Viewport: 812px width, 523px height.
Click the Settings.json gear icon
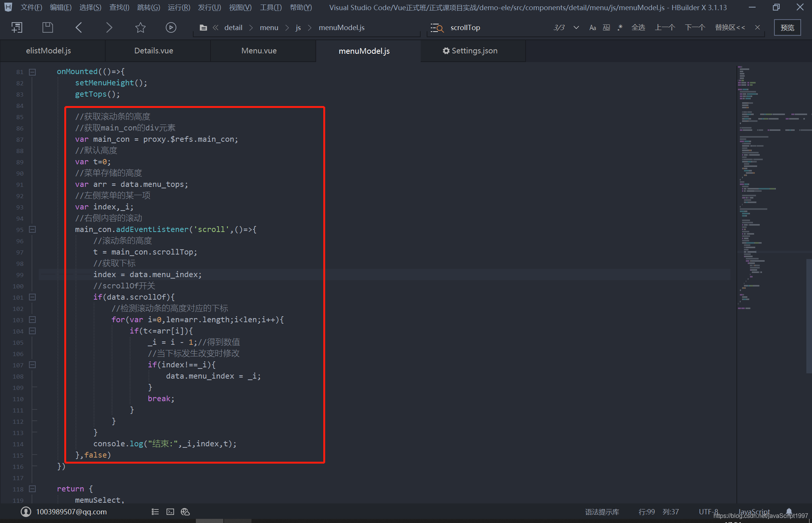446,51
